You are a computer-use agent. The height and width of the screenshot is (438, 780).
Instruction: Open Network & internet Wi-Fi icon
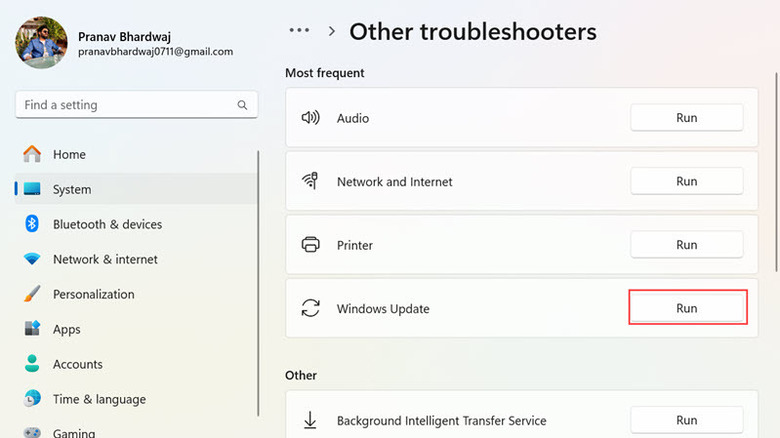tap(32, 259)
